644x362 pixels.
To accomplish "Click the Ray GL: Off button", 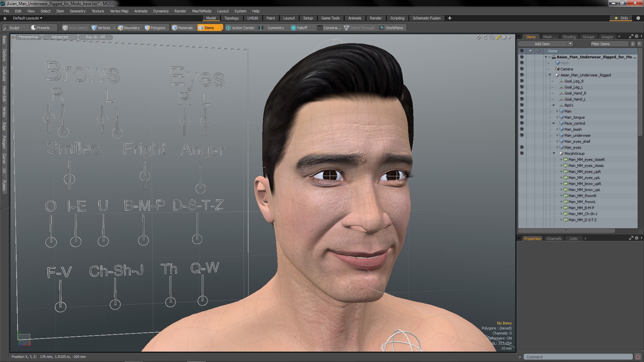I will 95,37.
